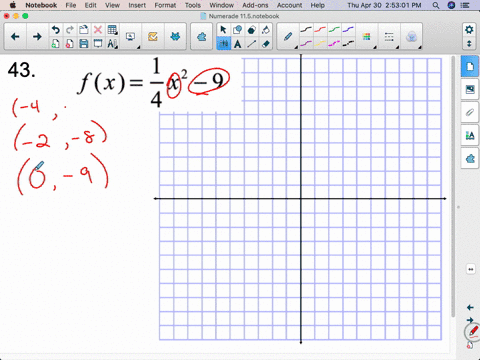Choose the thick black pen style
This screenshot has height=360, width=480.
(348, 43)
